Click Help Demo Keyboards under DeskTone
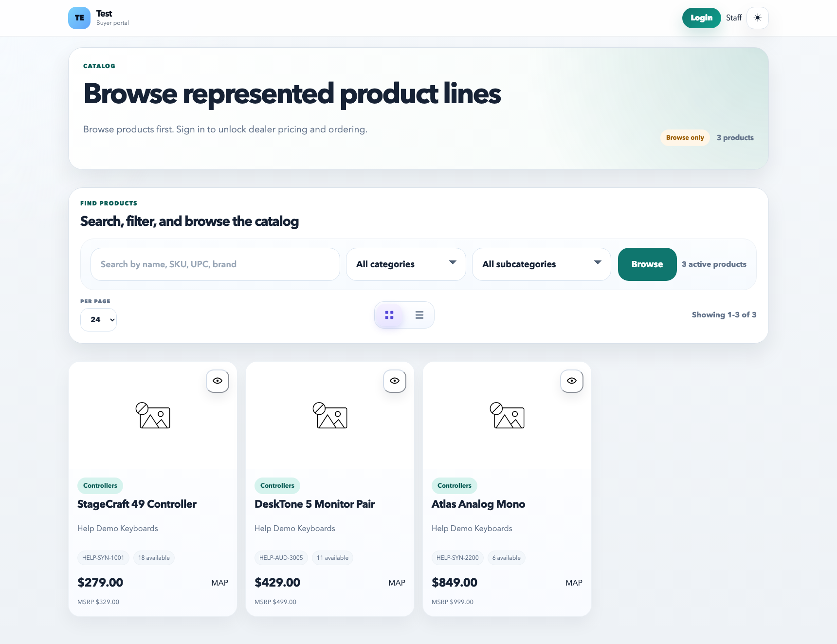Viewport: 837px width, 644px height. coord(295,529)
